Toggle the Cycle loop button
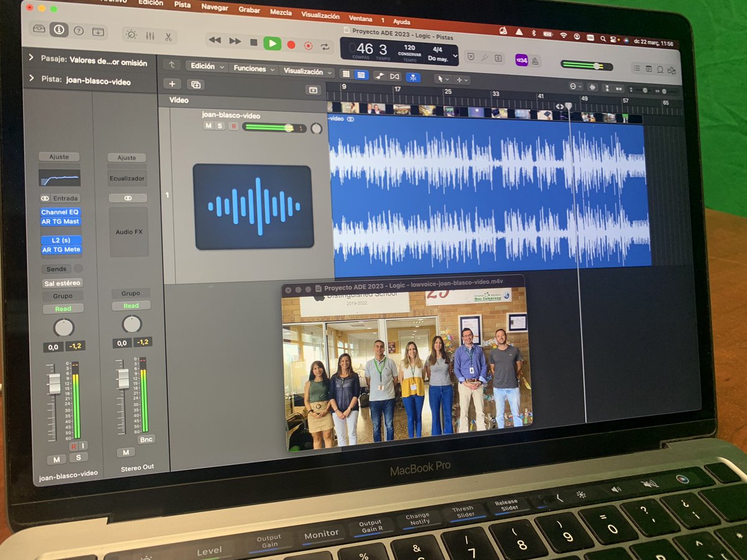The width and height of the screenshot is (747, 560). [x=325, y=46]
